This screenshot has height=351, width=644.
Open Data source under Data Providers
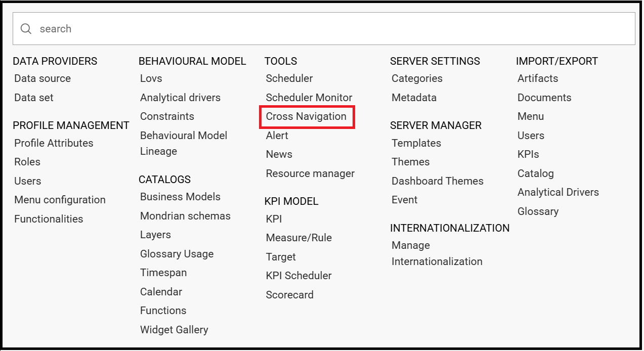pyautogui.click(x=42, y=78)
